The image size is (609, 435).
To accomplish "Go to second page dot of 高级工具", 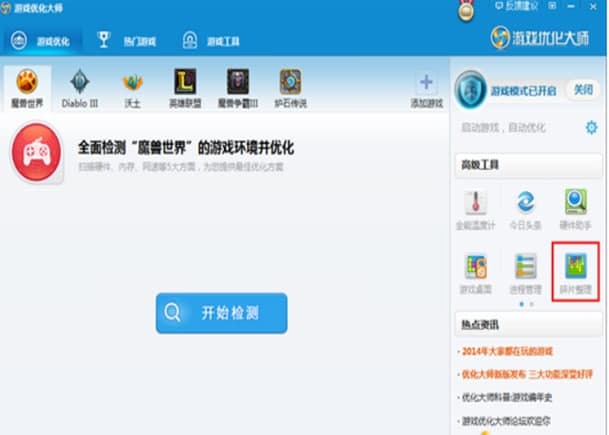I will 532,304.
